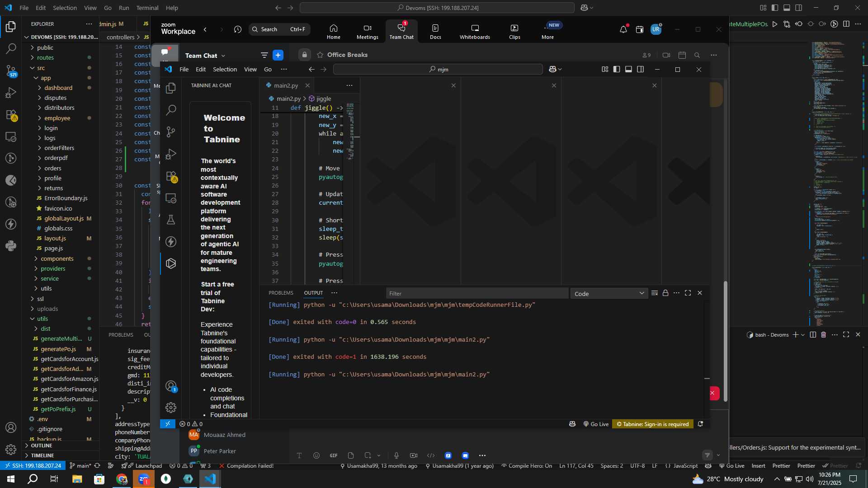Screen dimensions: 868x488
Task: Click Tabnine Sign-in is required status
Action: click(x=652, y=424)
